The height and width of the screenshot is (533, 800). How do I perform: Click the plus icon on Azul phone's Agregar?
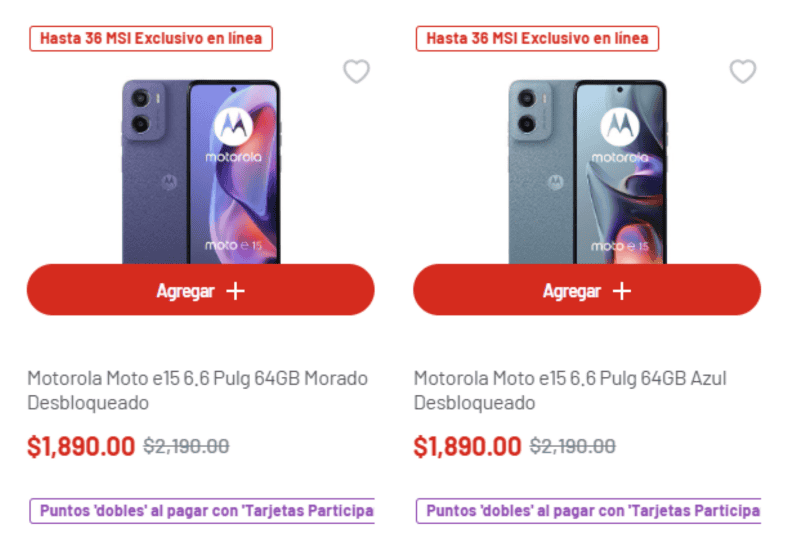pos(622,291)
